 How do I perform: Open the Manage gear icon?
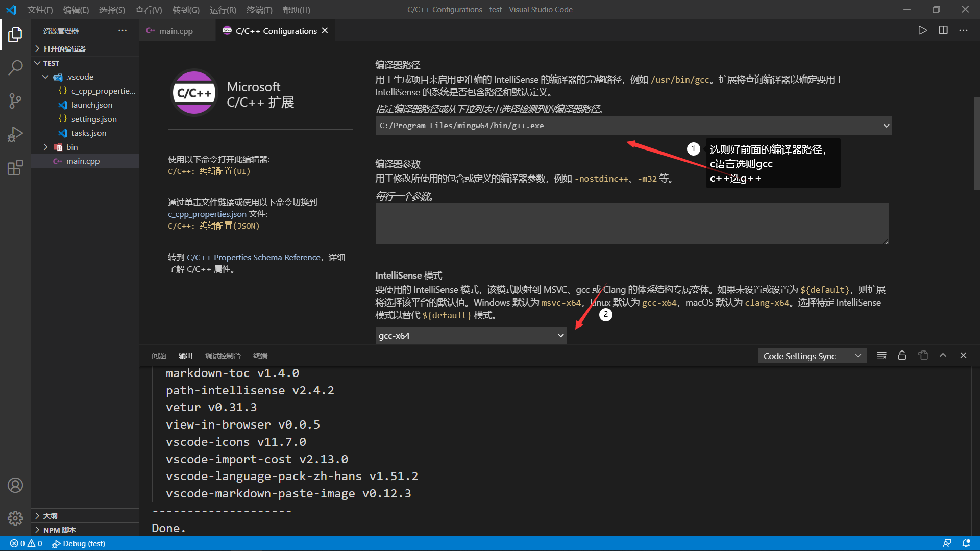pos(15,518)
